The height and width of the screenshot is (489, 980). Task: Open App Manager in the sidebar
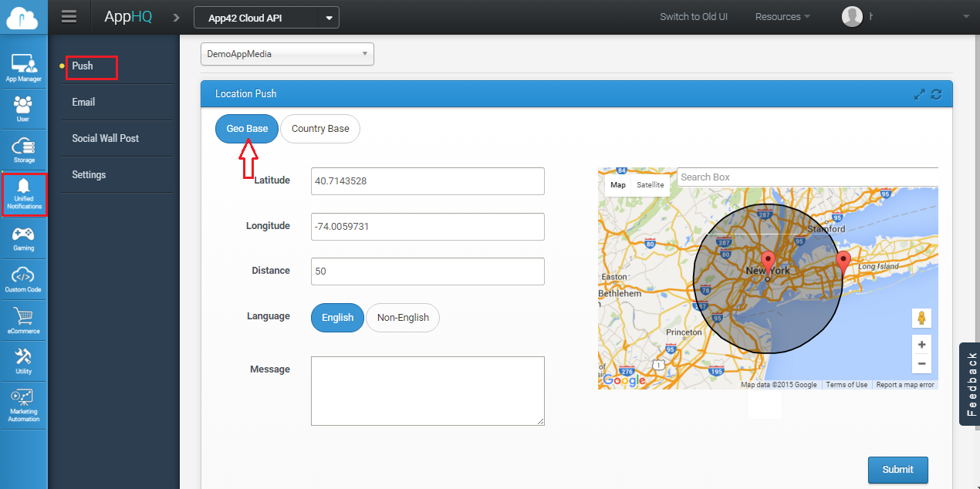(23, 68)
